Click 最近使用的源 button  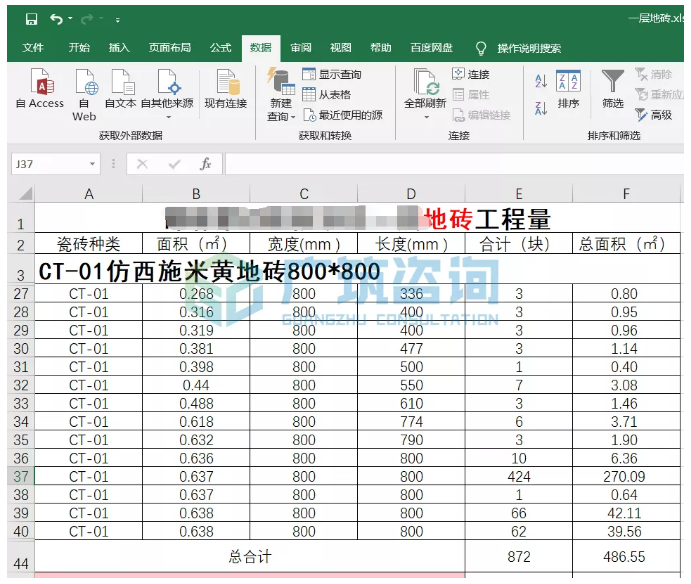coord(343,115)
